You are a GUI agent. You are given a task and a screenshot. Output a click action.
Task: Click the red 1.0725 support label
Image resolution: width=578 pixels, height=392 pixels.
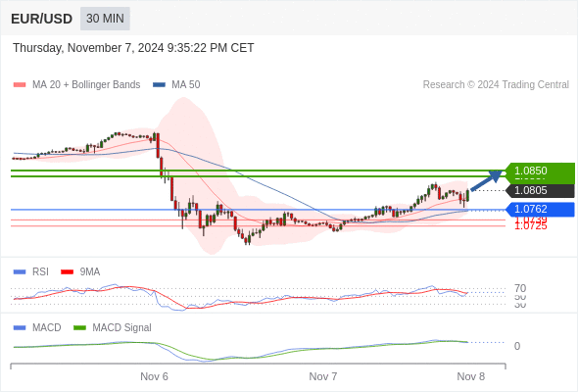[531, 226]
